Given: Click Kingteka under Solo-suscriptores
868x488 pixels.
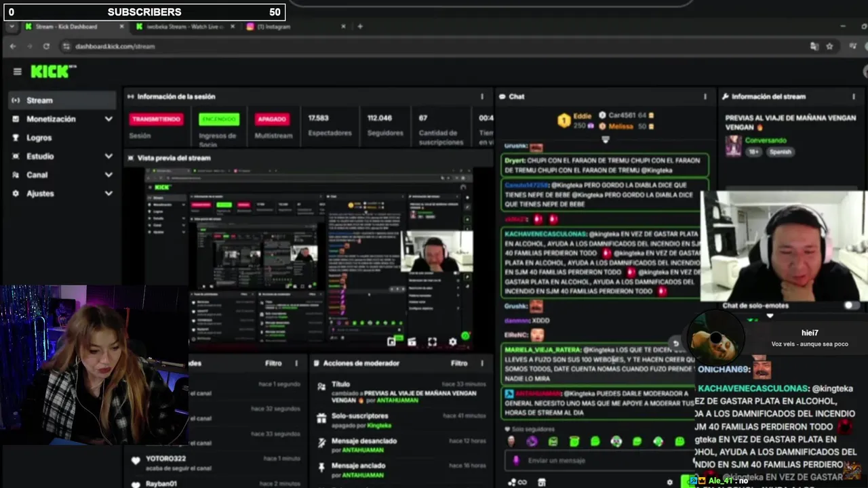Looking at the screenshot, I should [x=379, y=425].
